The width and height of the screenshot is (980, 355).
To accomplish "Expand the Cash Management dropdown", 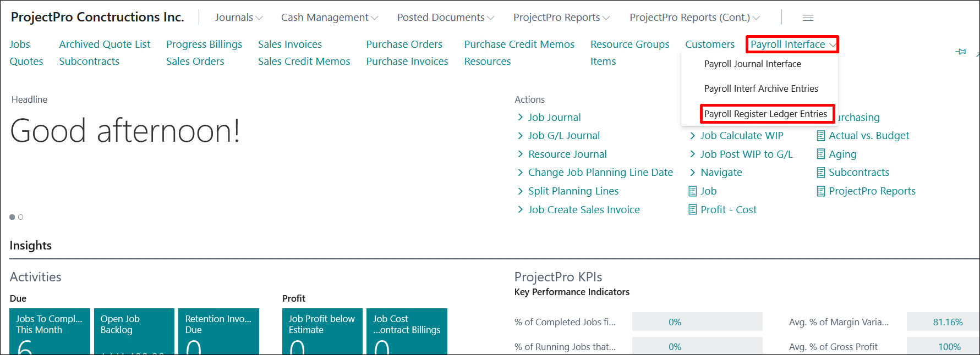I will (x=329, y=18).
